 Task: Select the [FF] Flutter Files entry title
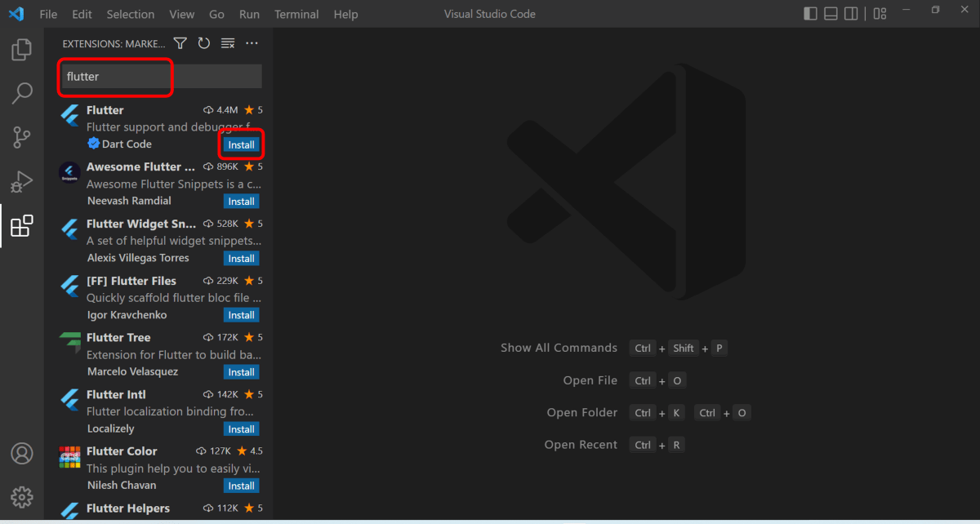tap(131, 281)
